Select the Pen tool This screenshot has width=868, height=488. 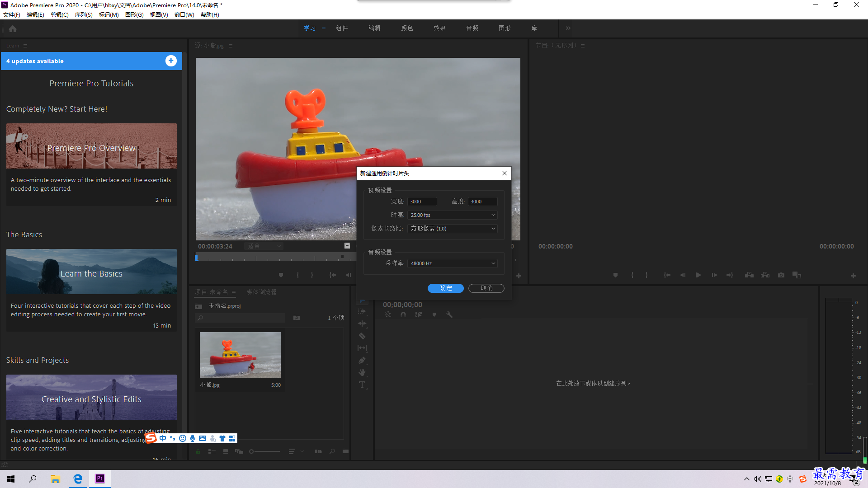click(x=362, y=360)
